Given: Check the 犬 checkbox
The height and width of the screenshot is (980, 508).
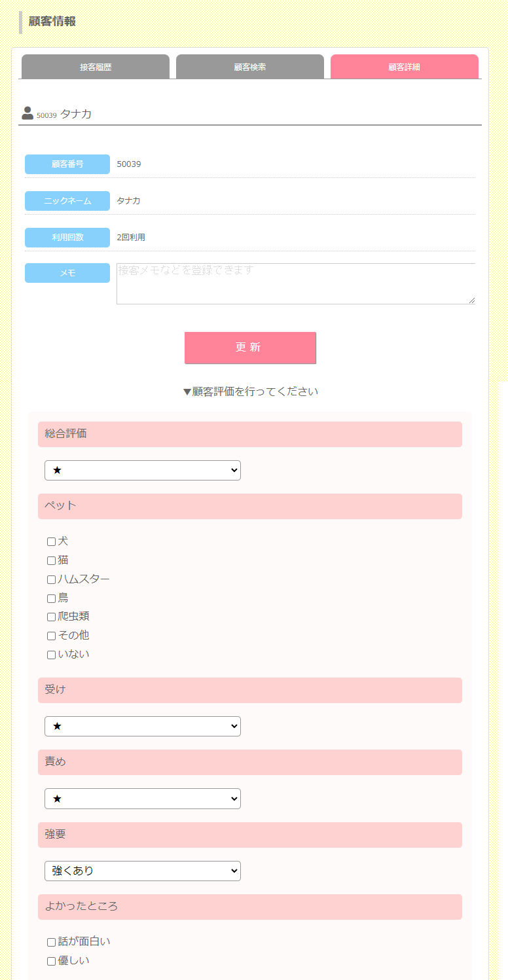Looking at the screenshot, I should [x=51, y=542].
